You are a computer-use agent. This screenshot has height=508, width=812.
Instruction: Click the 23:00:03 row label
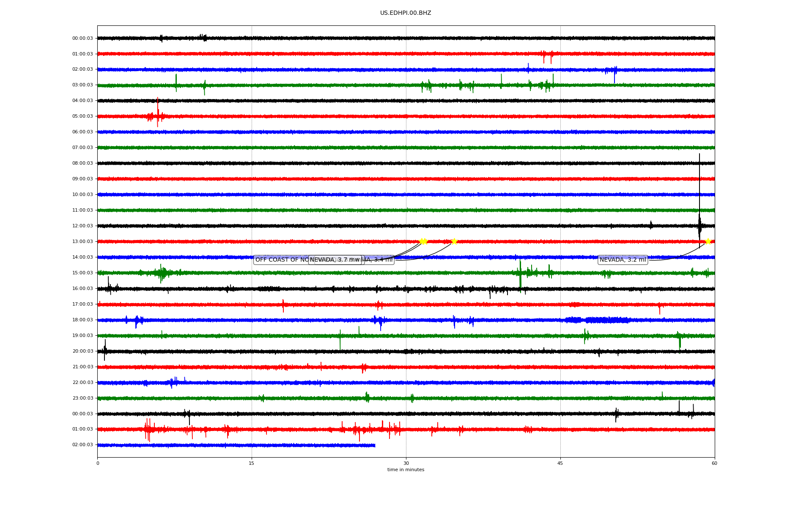point(82,398)
